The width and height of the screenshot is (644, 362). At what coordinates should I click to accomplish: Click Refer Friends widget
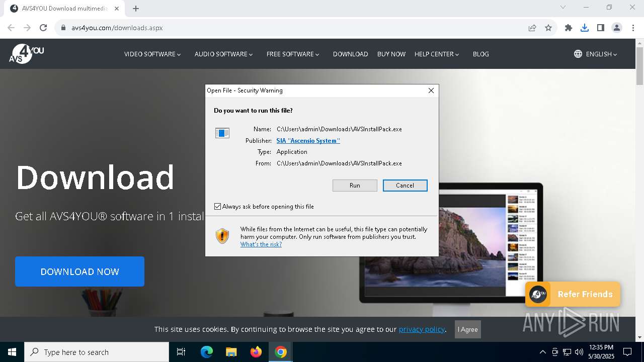click(x=573, y=294)
